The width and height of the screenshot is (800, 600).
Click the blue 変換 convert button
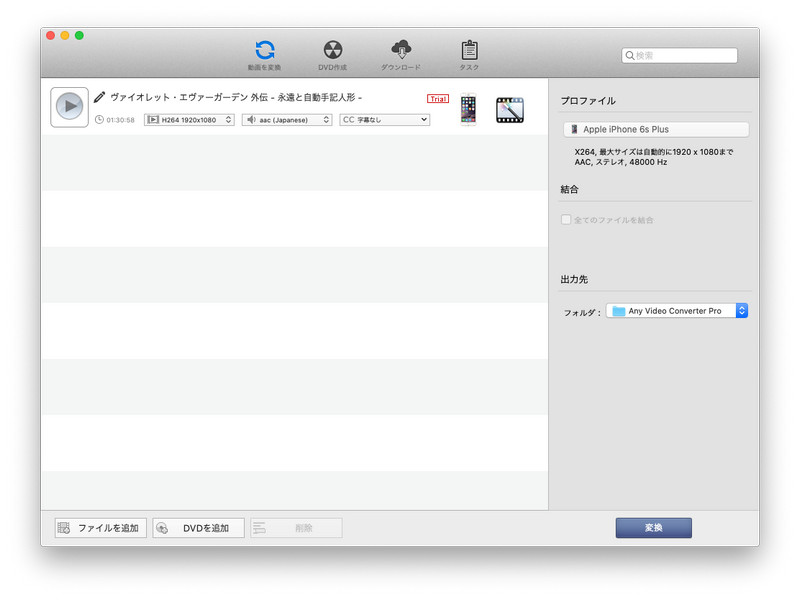tap(654, 528)
